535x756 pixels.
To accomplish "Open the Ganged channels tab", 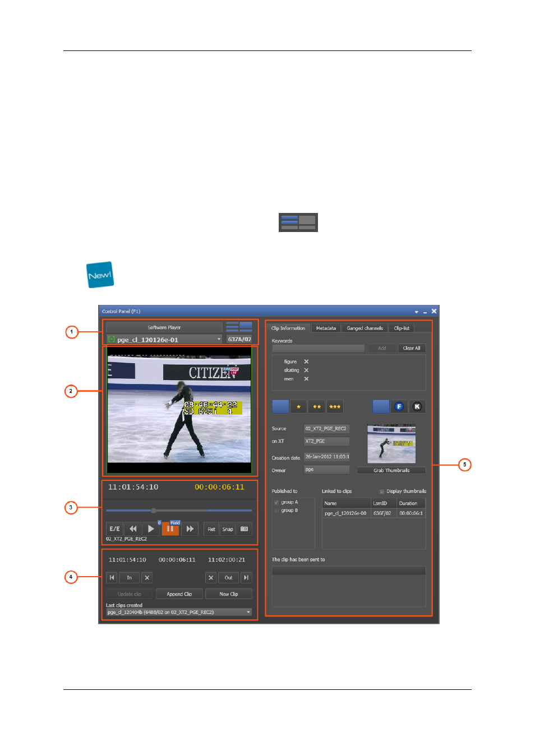I will [365, 328].
